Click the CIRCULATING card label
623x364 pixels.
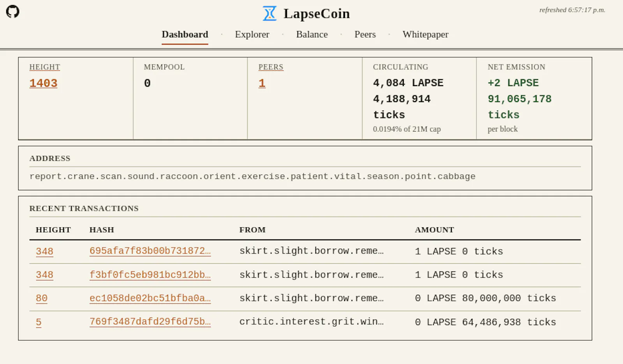click(400, 67)
